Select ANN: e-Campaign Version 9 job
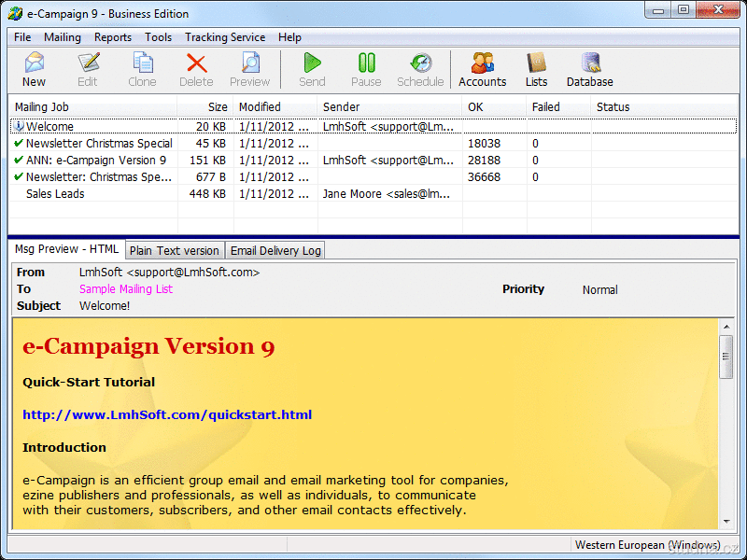 coord(373,160)
